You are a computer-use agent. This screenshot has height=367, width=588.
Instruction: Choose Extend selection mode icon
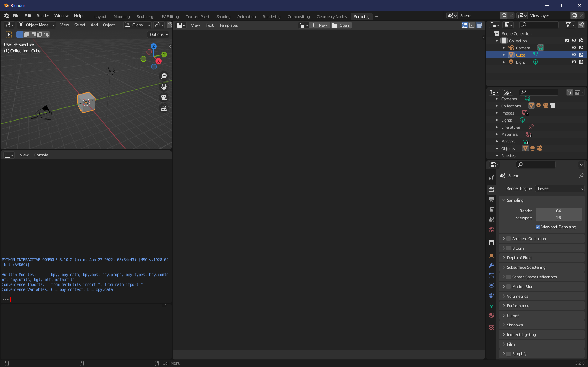click(x=26, y=34)
